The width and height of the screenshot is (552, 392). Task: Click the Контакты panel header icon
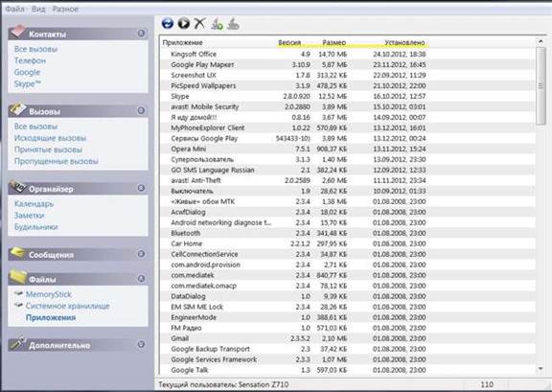[17, 32]
